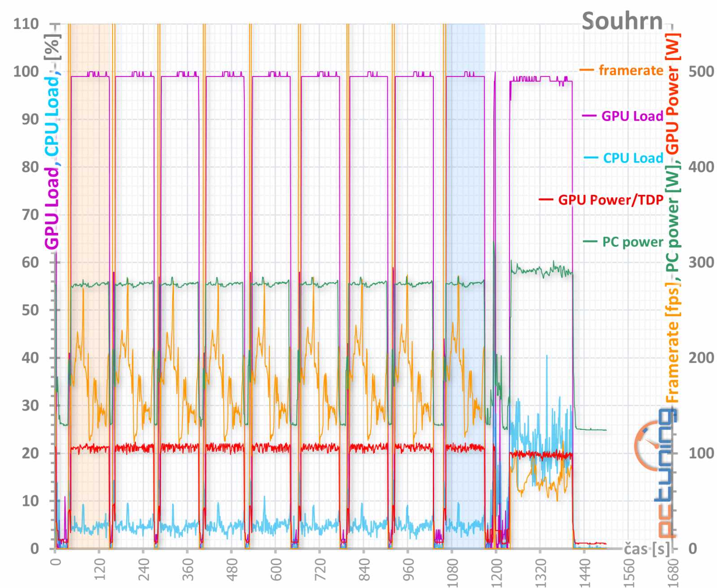This screenshot has width=717, height=588.
Task: Click the magenta GPU Load legend line marker
Action: (589, 116)
